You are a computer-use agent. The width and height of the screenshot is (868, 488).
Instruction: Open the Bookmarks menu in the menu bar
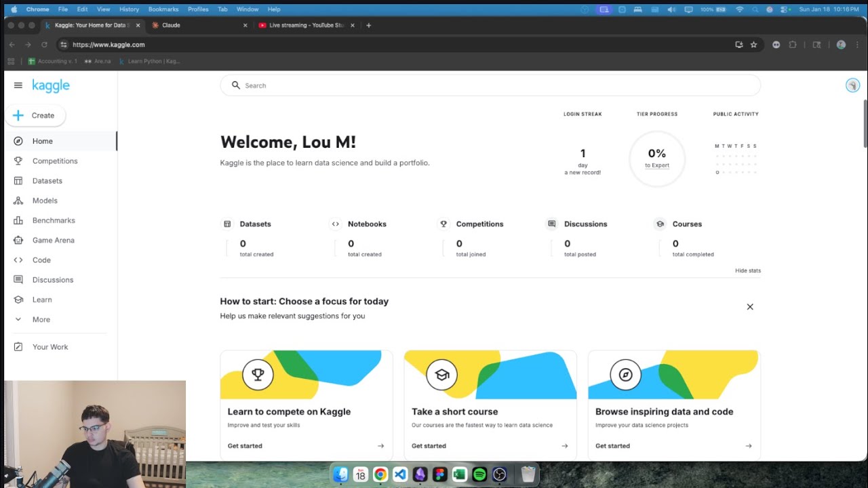pyautogui.click(x=163, y=9)
